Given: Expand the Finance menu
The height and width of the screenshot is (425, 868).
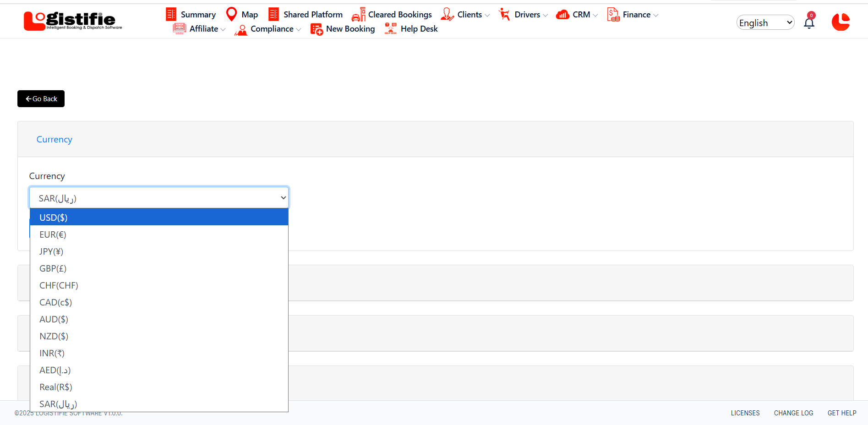Looking at the screenshot, I should click(x=636, y=15).
